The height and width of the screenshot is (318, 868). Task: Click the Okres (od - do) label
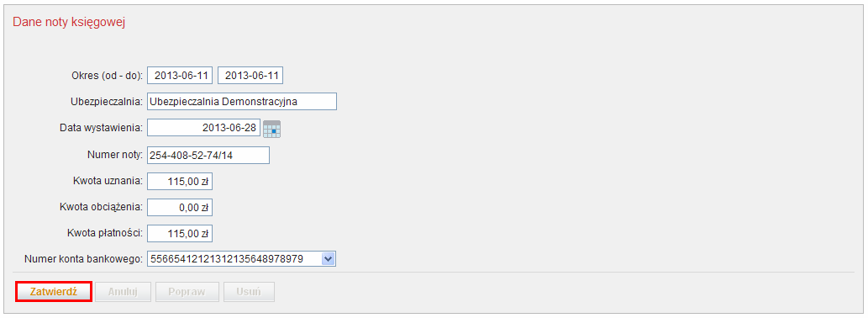tap(108, 76)
